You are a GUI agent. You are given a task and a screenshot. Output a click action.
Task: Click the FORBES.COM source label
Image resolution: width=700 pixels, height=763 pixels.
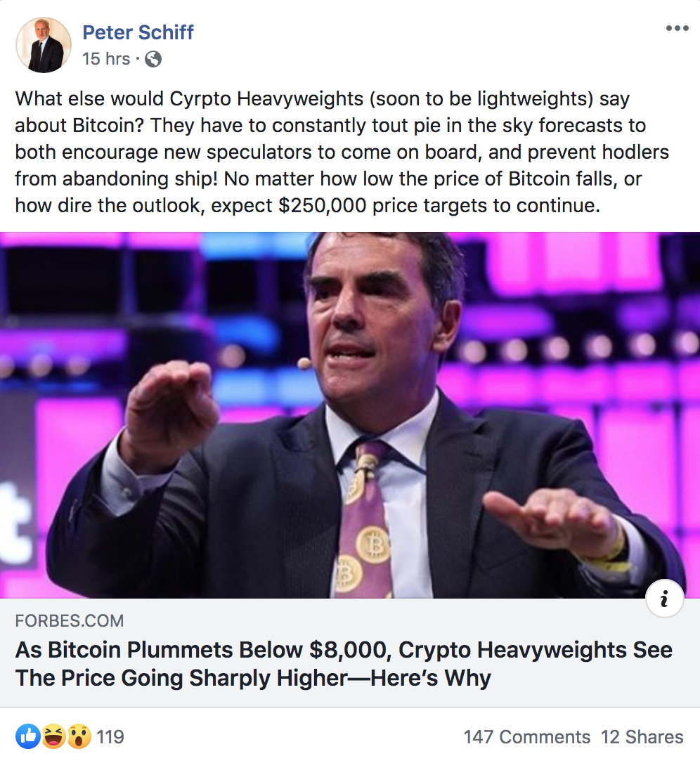(70, 621)
